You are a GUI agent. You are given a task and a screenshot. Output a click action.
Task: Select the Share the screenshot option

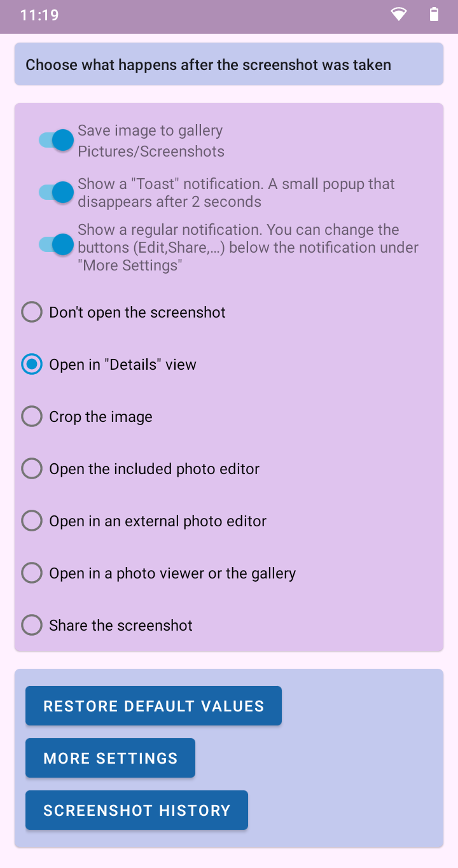(32, 626)
